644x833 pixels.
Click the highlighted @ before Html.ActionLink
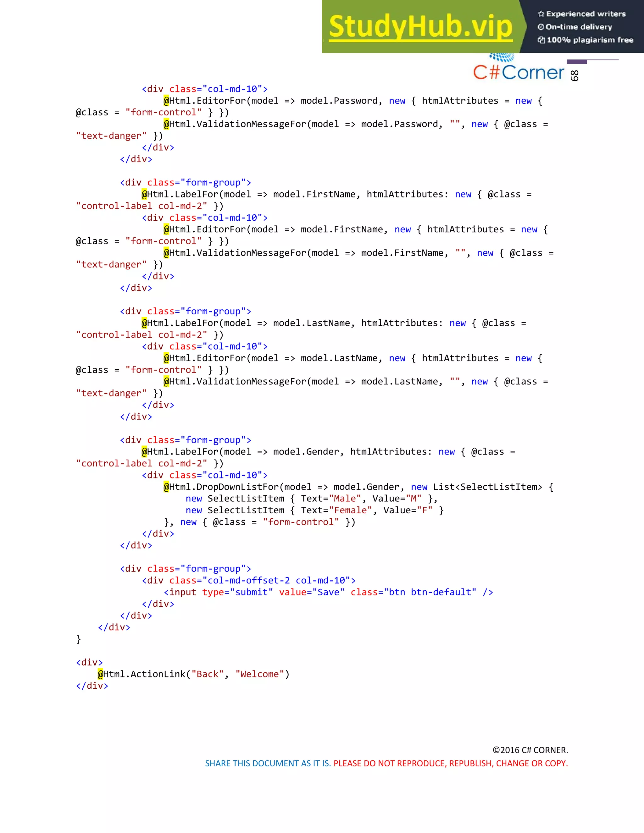(100, 674)
